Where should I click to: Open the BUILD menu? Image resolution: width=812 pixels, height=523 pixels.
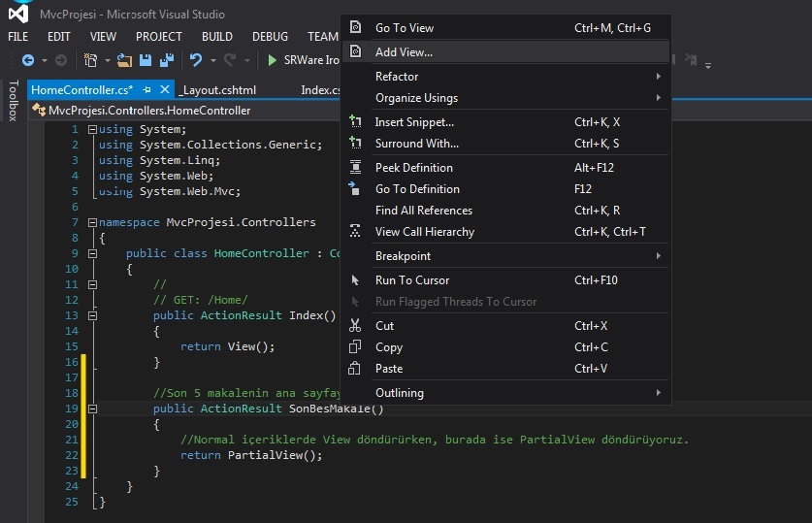tap(217, 36)
